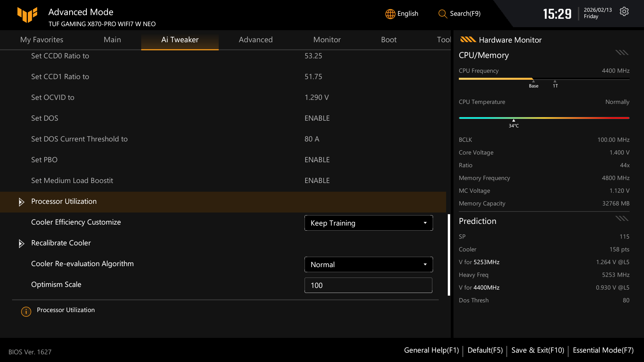Click the Optimism Scale input field

(x=368, y=285)
